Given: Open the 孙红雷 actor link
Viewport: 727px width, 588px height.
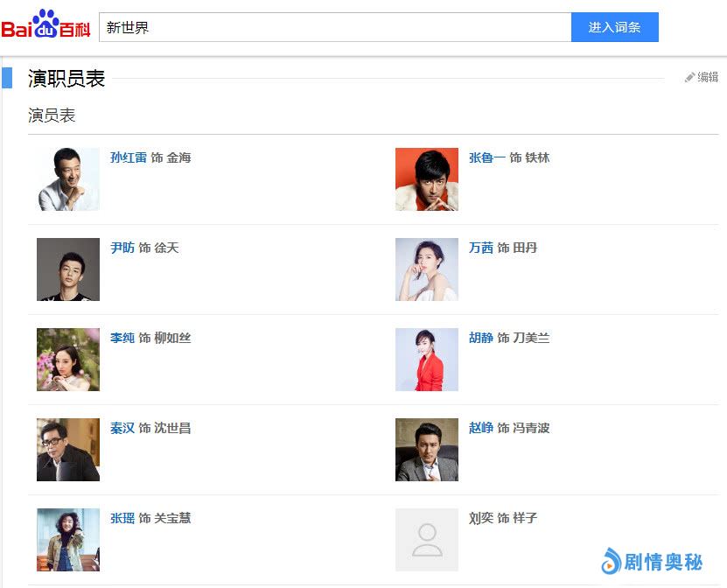Looking at the screenshot, I should 128,158.
